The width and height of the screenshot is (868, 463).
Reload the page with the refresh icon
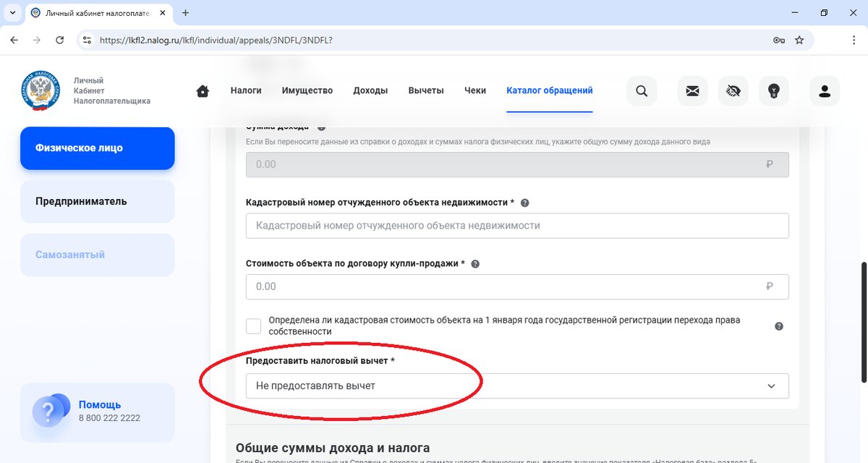pyautogui.click(x=60, y=41)
